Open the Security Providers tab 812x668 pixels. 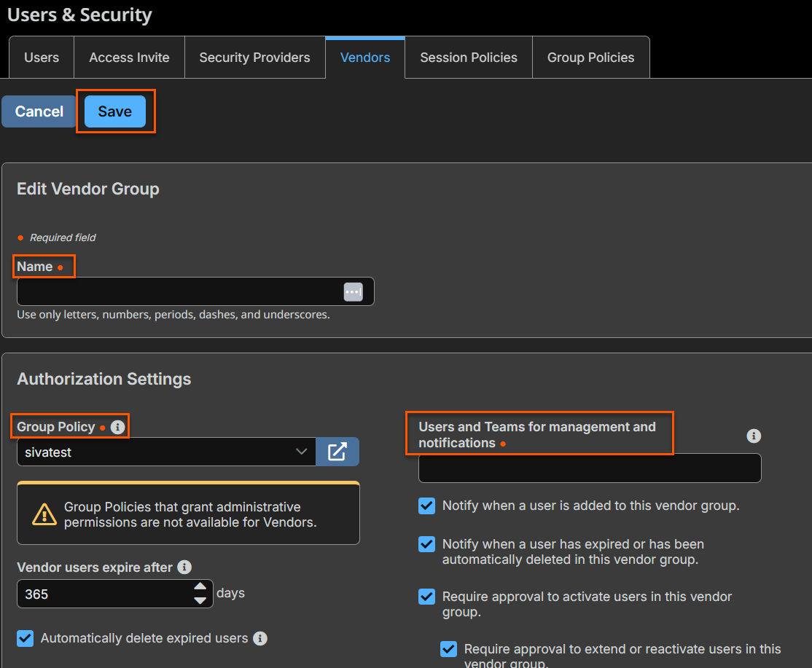pos(255,58)
